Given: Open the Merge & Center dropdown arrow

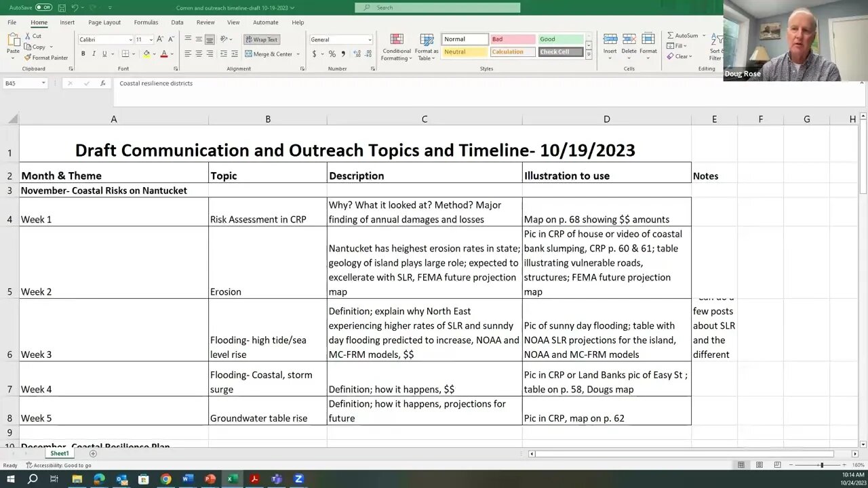Looking at the screenshot, I should (x=298, y=54).
